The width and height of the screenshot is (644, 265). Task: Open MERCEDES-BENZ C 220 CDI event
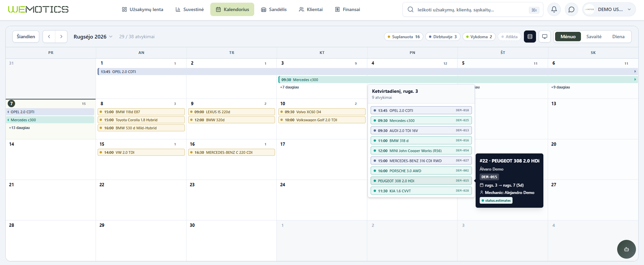[231, 152]
